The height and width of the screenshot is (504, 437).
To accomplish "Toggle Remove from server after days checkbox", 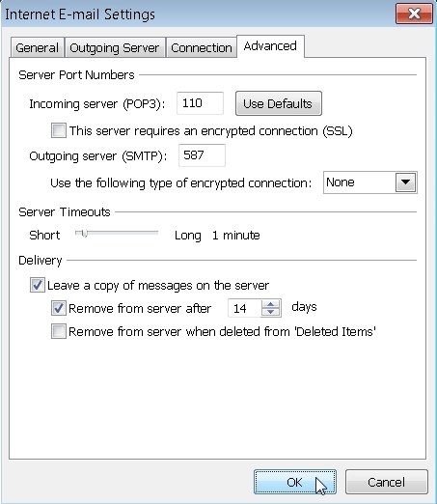I will tap(59, 308).
